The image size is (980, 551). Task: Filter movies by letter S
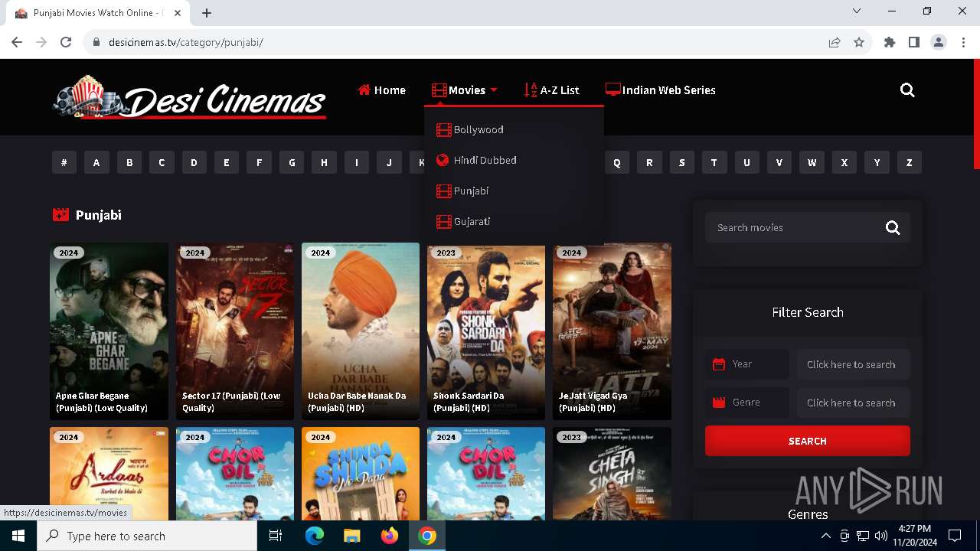pyautogui.click(x=682, y=162)
